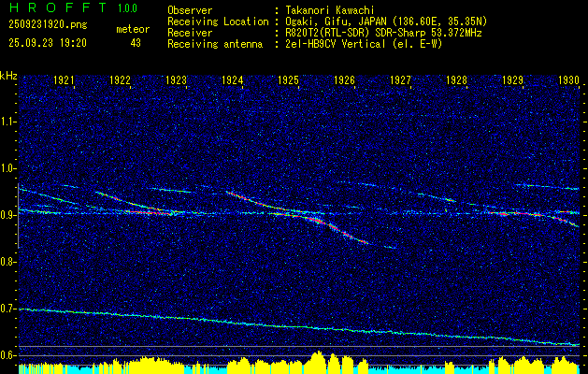Click the 1.0 kHz frequency label
This screenshot has height=374, width=588.
click(8, 168)
